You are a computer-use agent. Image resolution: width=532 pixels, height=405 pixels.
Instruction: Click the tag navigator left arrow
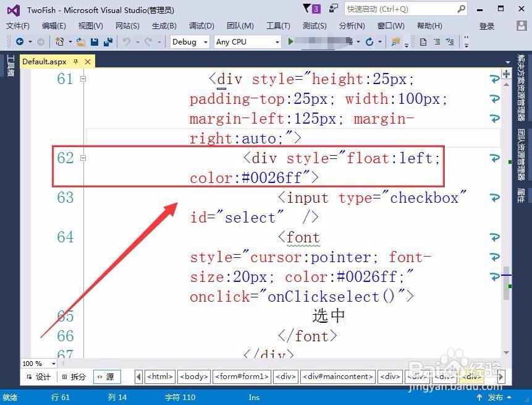click(138, 377)
